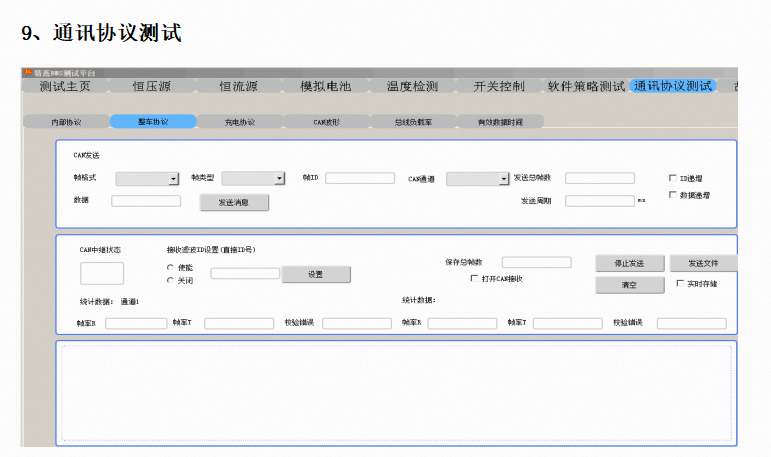Click the 发送周期 input field

pos(599,200)
